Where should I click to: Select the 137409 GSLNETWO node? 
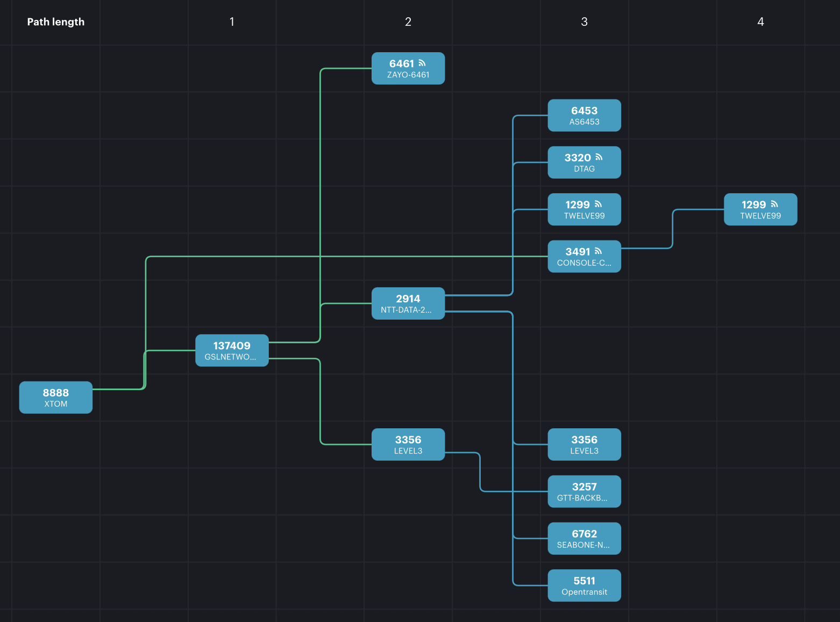tap(232, 351)
